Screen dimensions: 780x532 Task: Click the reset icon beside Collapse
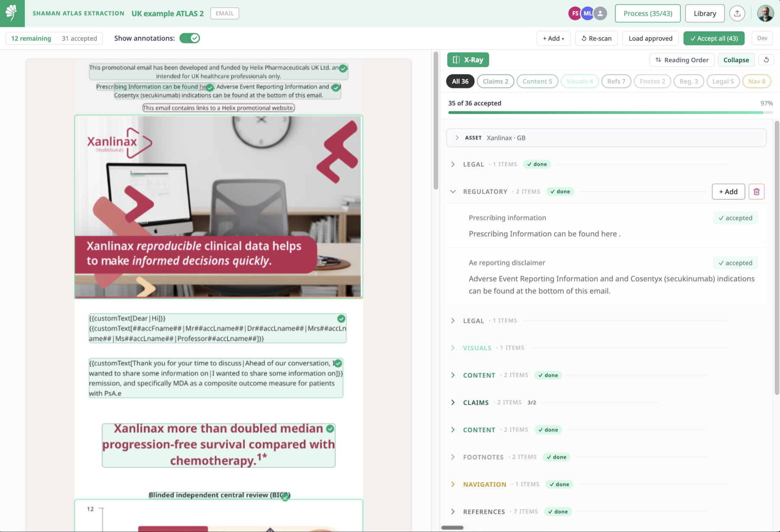766,60
